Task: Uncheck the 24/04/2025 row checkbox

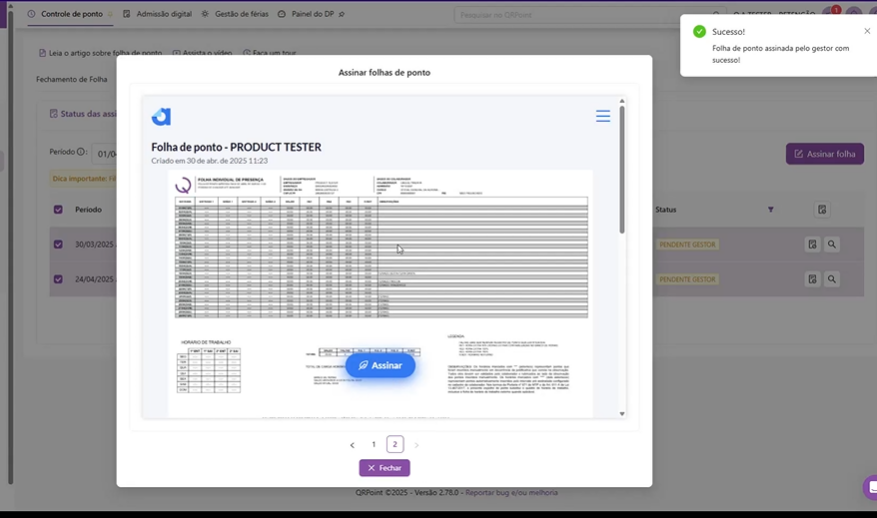Action: [58, 279]
